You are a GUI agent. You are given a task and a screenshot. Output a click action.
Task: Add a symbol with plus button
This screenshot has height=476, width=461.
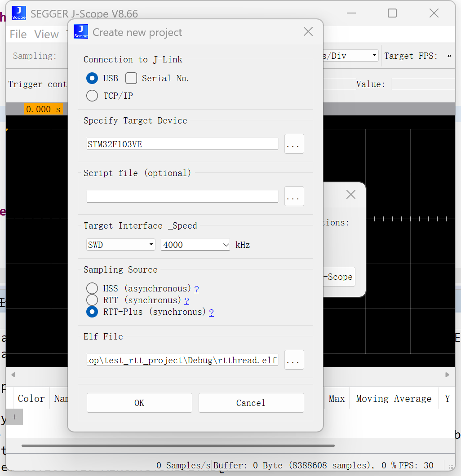pyautogui.click(x=14, y=417)
